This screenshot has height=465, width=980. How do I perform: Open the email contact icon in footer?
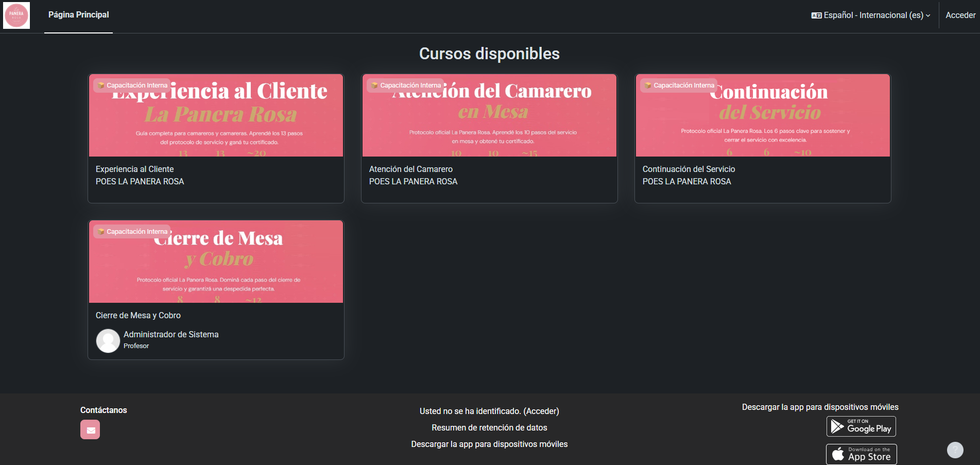[x=90, y=429]
